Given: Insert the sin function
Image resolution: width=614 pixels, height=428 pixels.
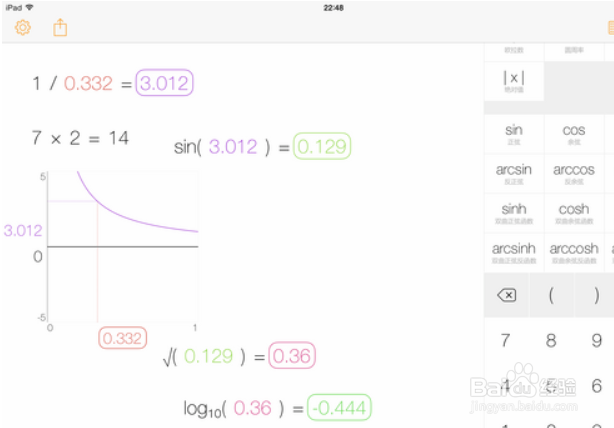Looking at the screenshot, I should coord(514,134).
